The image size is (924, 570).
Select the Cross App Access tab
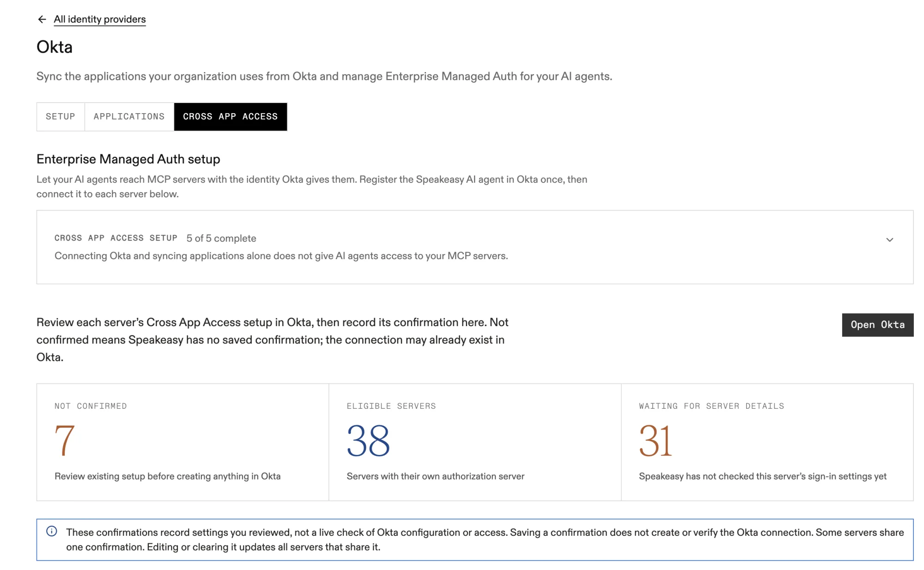click(231, 117)
